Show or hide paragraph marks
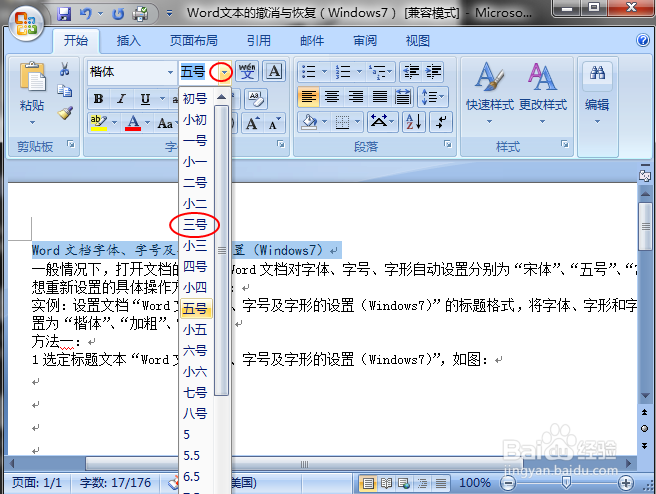 coord(441,122)
